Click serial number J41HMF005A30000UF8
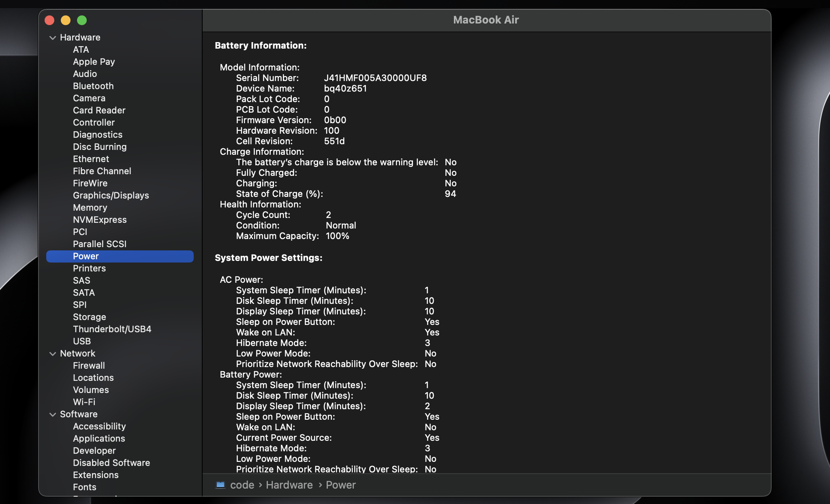 pos(375,78)
